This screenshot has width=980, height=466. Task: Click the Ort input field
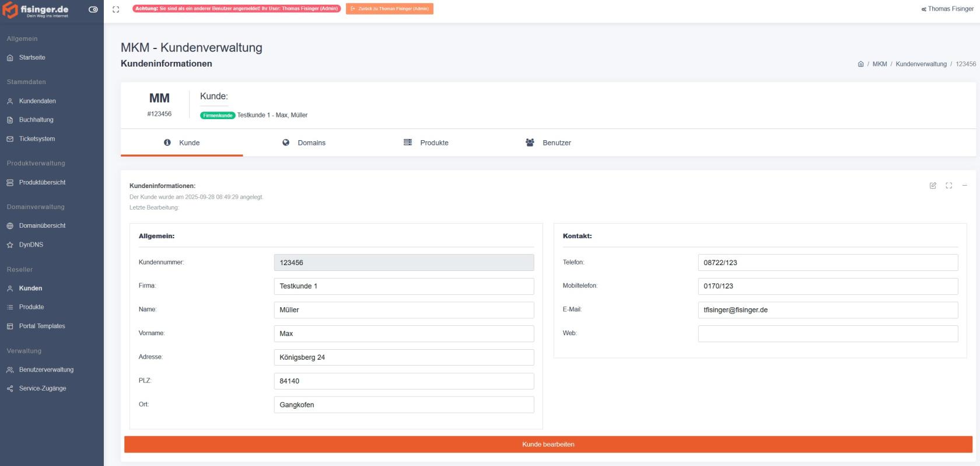pyautogui.click(x=404, y=405)
